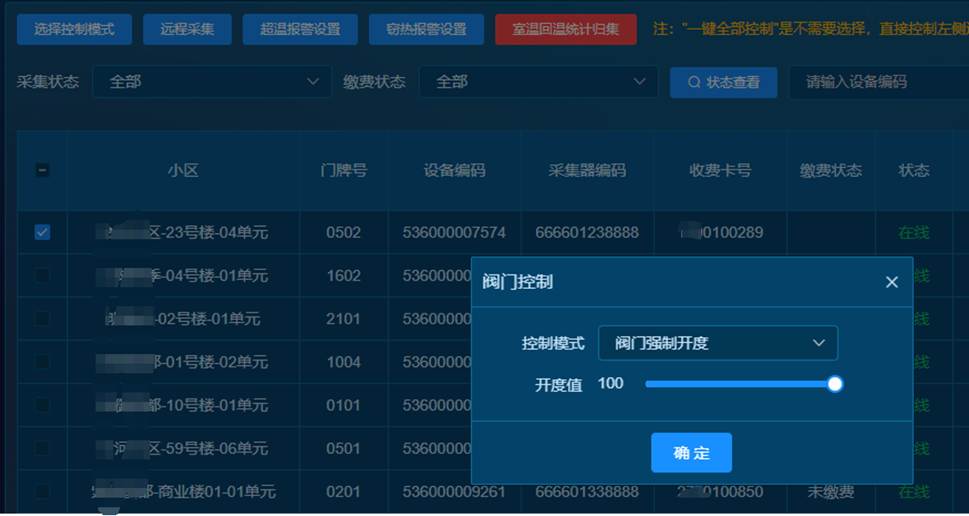The width and height of the screenshot is (969, 516).
Task: Check the 59号楼-06单元 row checkbox
Action: tap(42, 448)
